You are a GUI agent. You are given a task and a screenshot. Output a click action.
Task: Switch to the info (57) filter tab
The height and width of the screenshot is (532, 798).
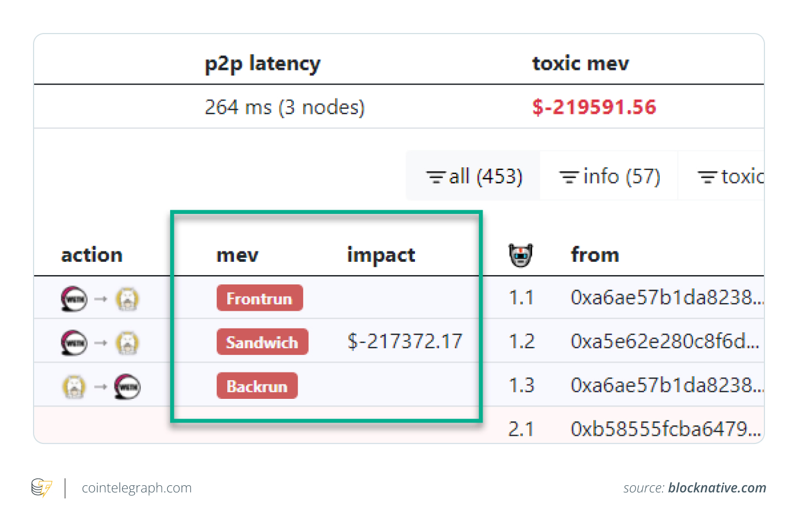[609, 177]
